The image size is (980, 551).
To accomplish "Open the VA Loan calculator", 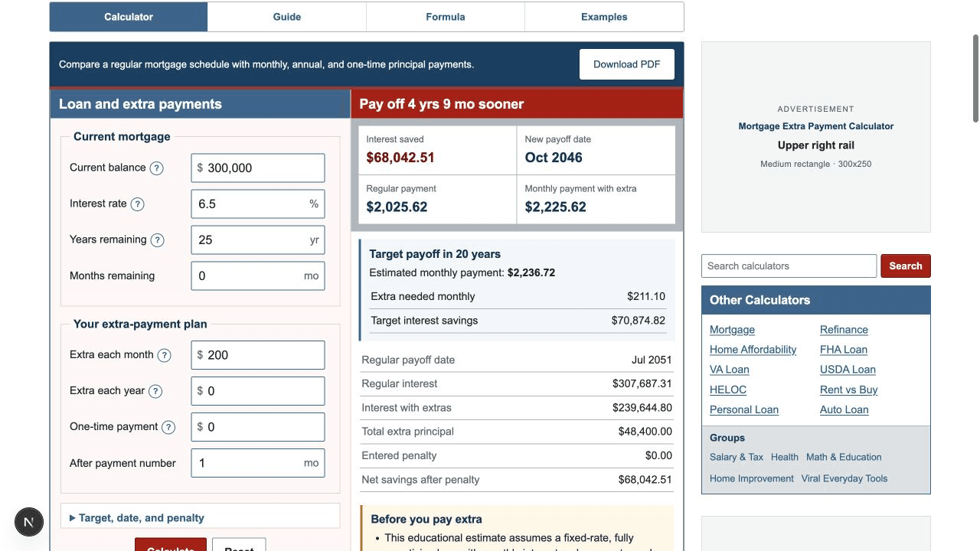I will [x=730, y=370].
